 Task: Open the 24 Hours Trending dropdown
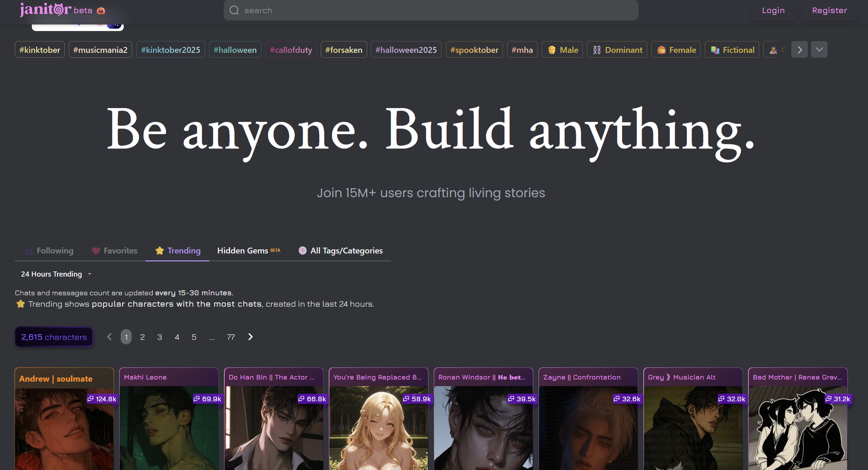56,274
